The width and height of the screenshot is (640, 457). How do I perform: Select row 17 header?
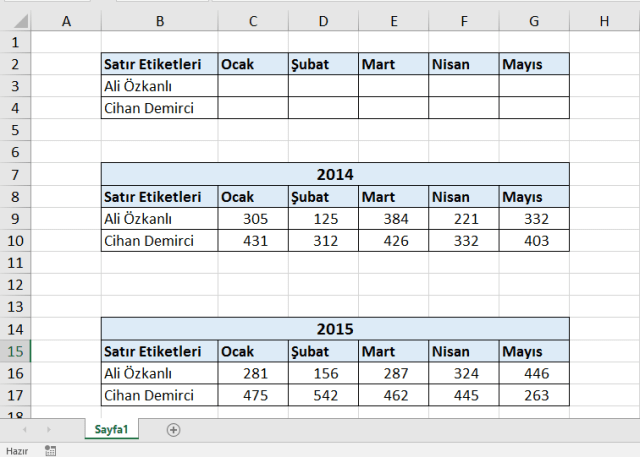click(15, 395)
